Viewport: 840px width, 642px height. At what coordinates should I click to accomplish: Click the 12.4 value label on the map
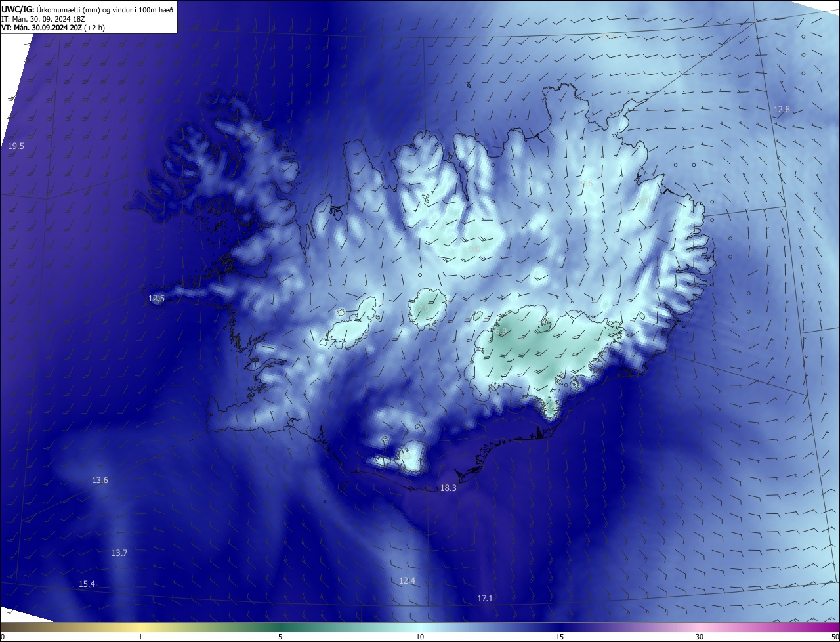click(x=407, y=580)
